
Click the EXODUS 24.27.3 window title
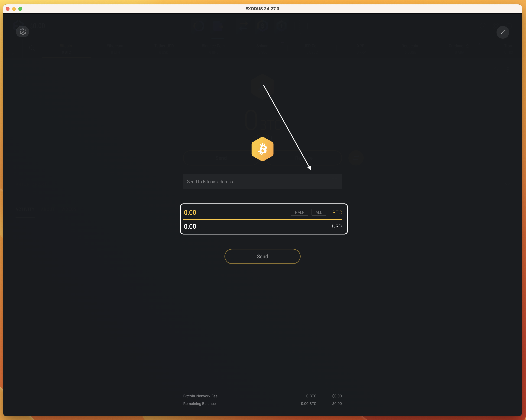tap(262, 9)
